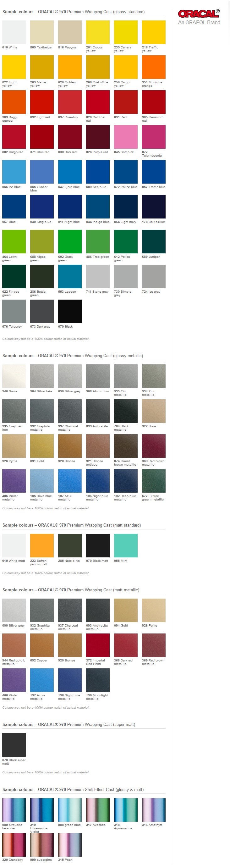Select the 010 White glossy swatch
The height and width of the screenshot is (868, 230).
(14, 32)
